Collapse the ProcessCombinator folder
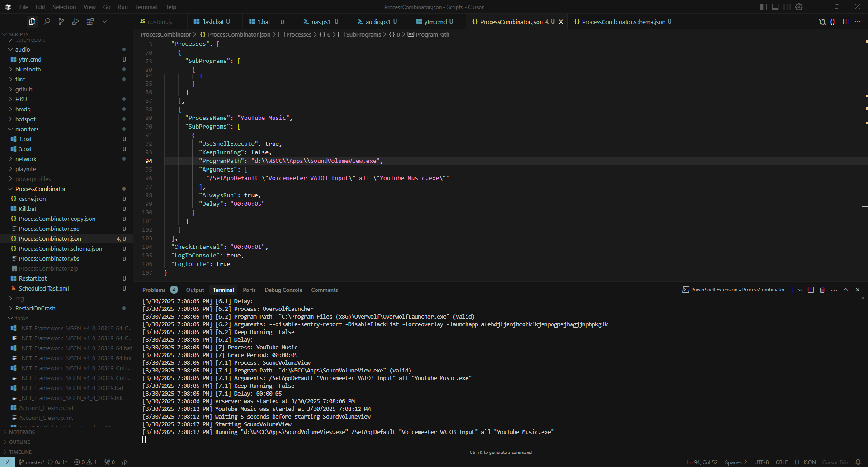The height and width of the screenshot is (467, 868). tap(40, 189)
